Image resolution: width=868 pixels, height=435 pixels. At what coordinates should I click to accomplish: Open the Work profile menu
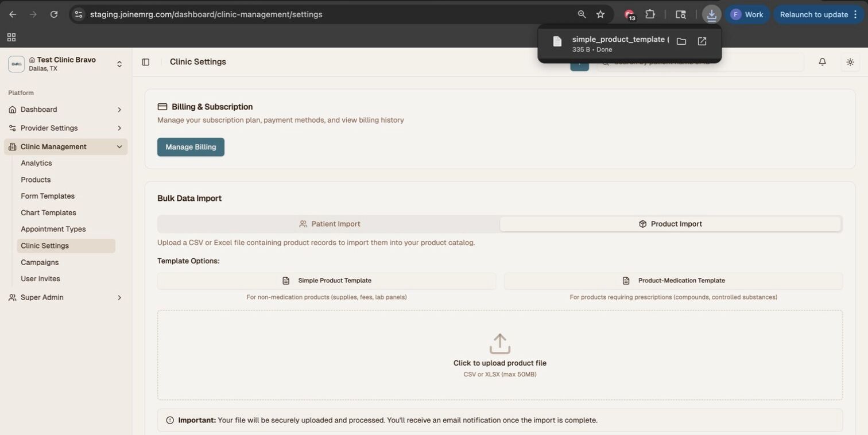[747, 14]
